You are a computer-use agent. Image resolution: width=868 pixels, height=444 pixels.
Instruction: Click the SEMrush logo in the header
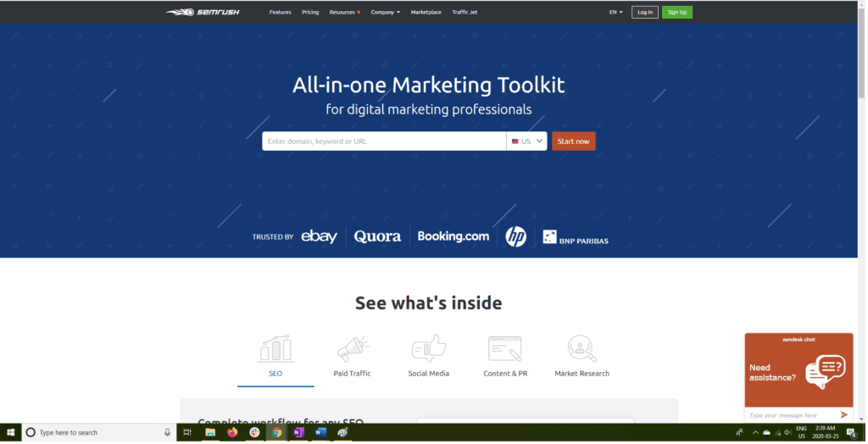tap(203, 12)
